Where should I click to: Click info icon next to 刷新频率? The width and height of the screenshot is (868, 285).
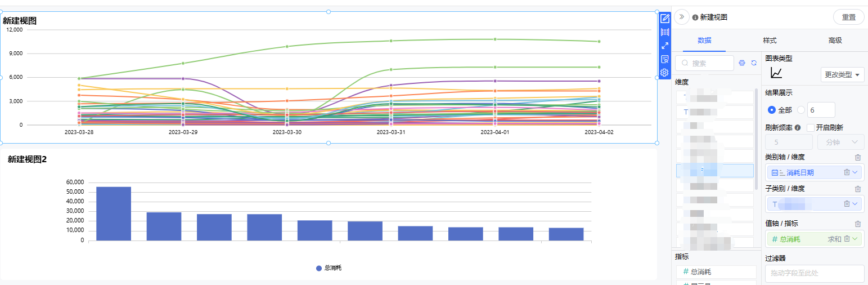coord(798,128)
